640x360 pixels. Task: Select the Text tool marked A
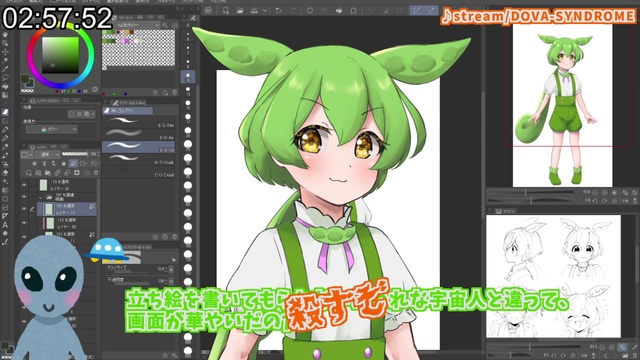[5, 225]
